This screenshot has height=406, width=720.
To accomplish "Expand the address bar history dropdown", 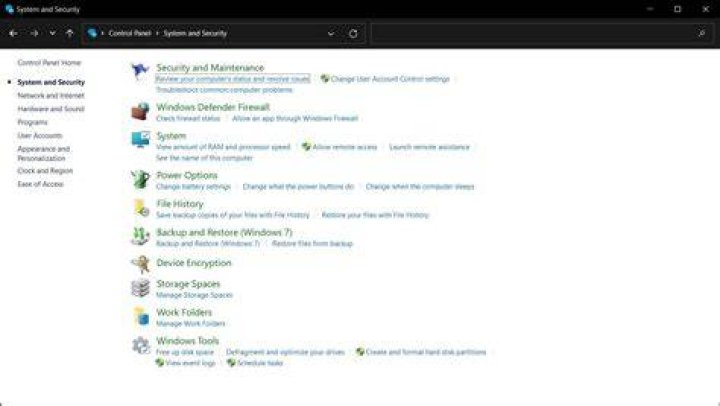I will pos(331,33).
